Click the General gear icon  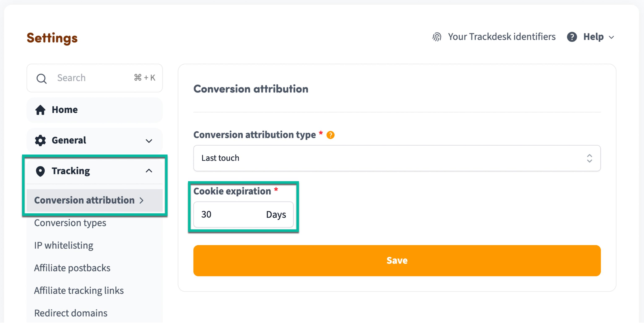[x=40, y=140]
